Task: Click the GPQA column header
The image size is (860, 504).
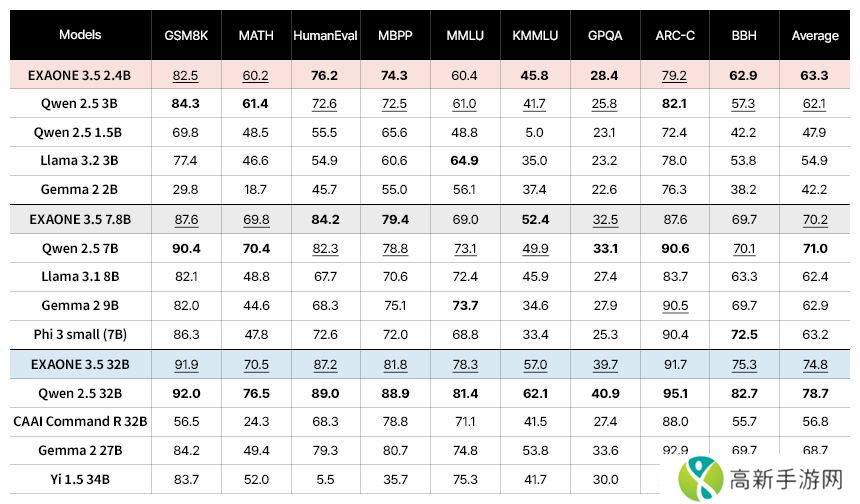Action: 604,36
